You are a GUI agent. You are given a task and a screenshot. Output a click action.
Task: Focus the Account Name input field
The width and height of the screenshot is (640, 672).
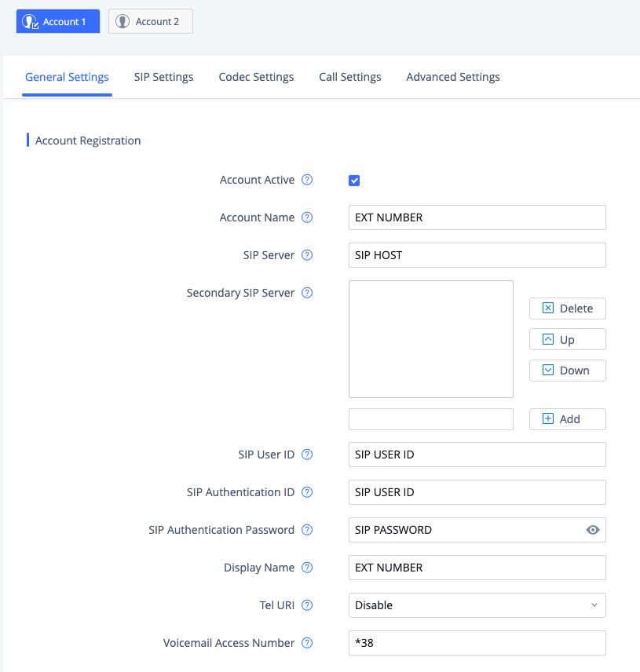pyautogui.click(x=477, y=217)
